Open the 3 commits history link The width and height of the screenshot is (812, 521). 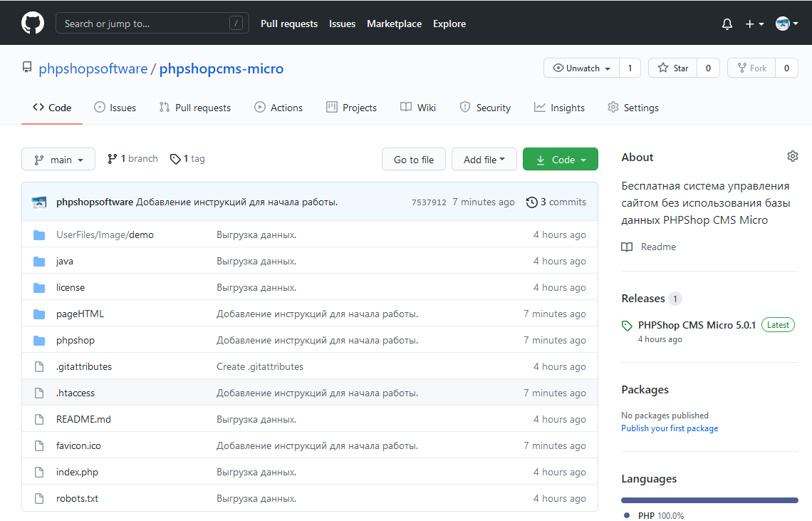point(556,202)
